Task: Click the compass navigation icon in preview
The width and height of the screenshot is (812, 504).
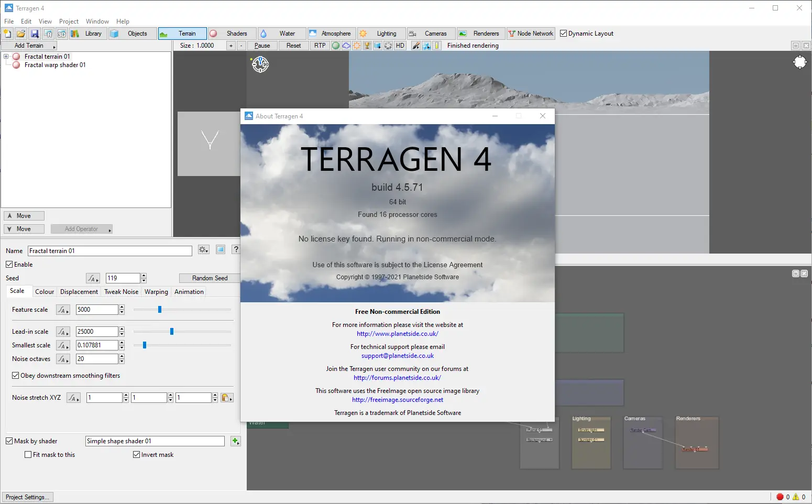Action: (260, 64)
